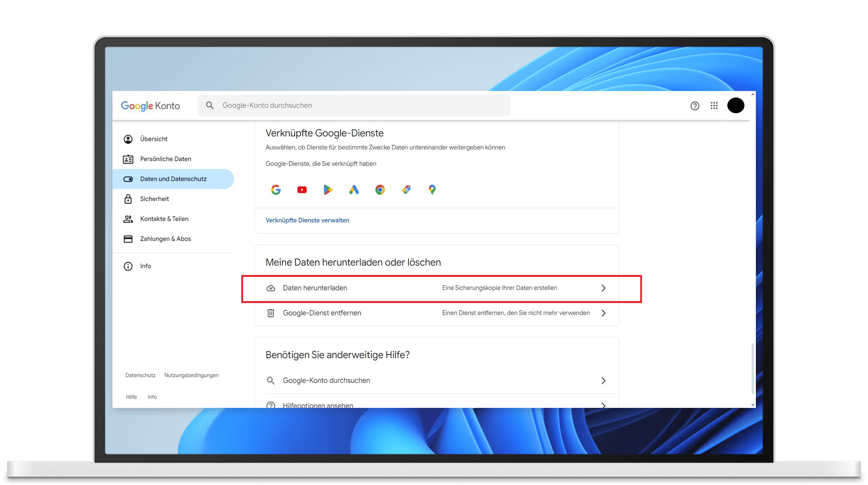Click the Google Play service icon
Image resolution: width=868 pixels, height=485 pixels.
328,190
